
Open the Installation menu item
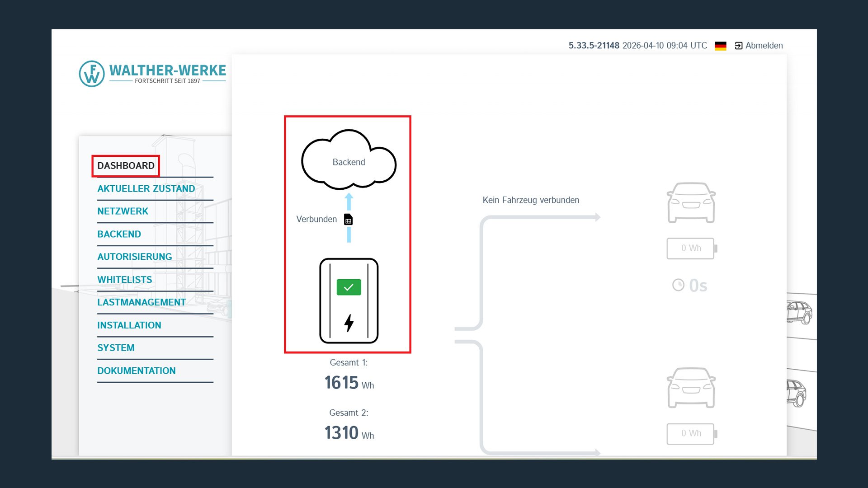129,325
